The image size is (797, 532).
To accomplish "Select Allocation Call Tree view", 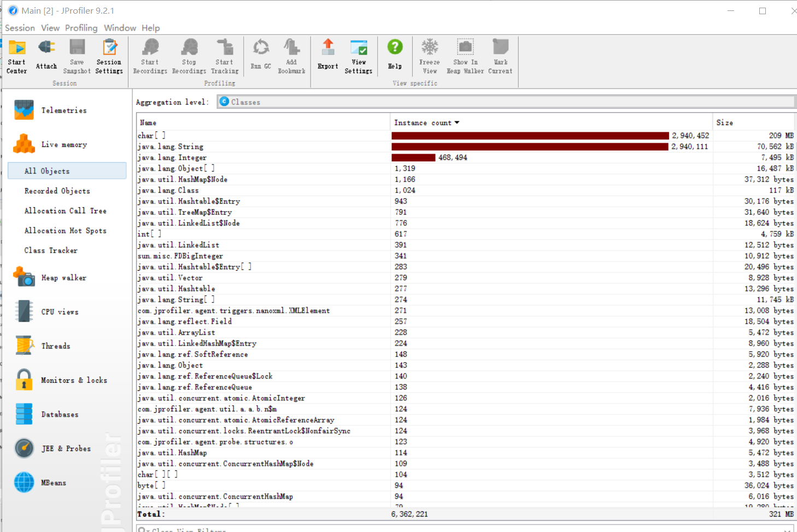I will pyautogui.click(x=66, y=211).
